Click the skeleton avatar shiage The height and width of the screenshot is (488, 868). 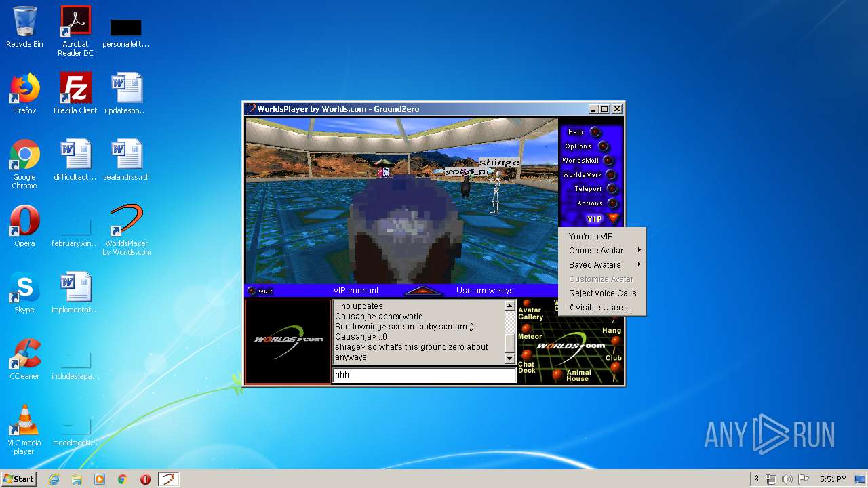click(x=496, y=191)
